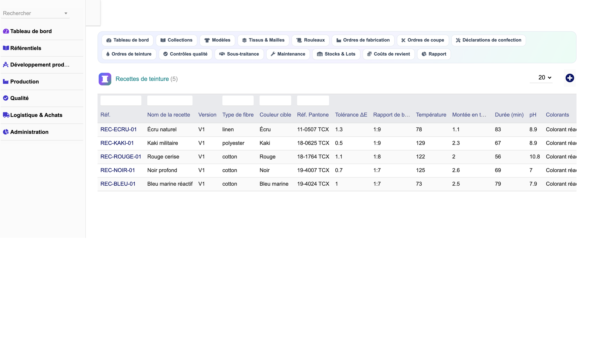Open the Ordres de teinture tab label
589x364 pixels.
pyautogui.click(x=131, y=54)
